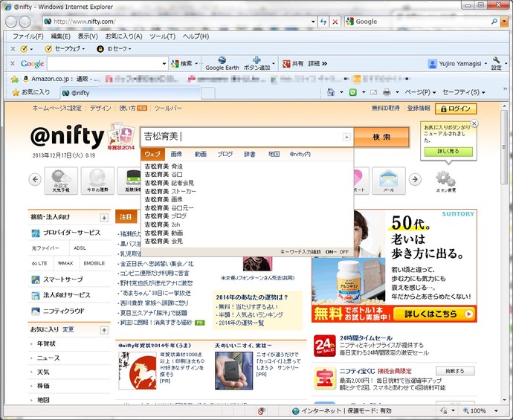Click the left arrow of button carousel
513x420 pixels.
tap(35, 179)
